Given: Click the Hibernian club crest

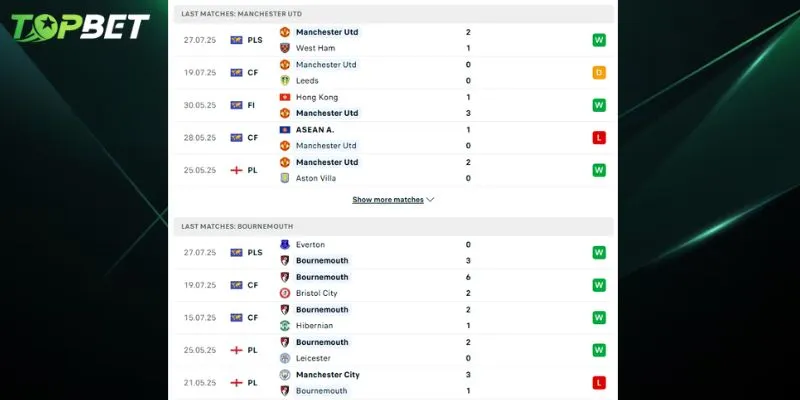Looking at the screenshot, I should 284,325.
